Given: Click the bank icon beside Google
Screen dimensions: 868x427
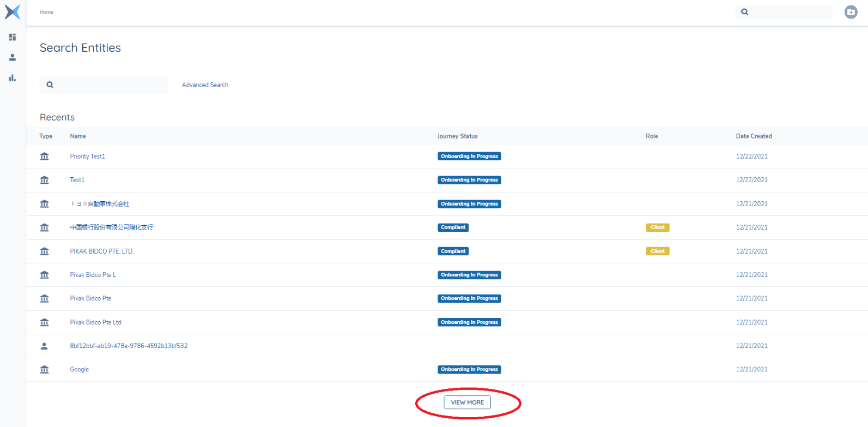Looking at the screenshot, I should tap(45, 370).
